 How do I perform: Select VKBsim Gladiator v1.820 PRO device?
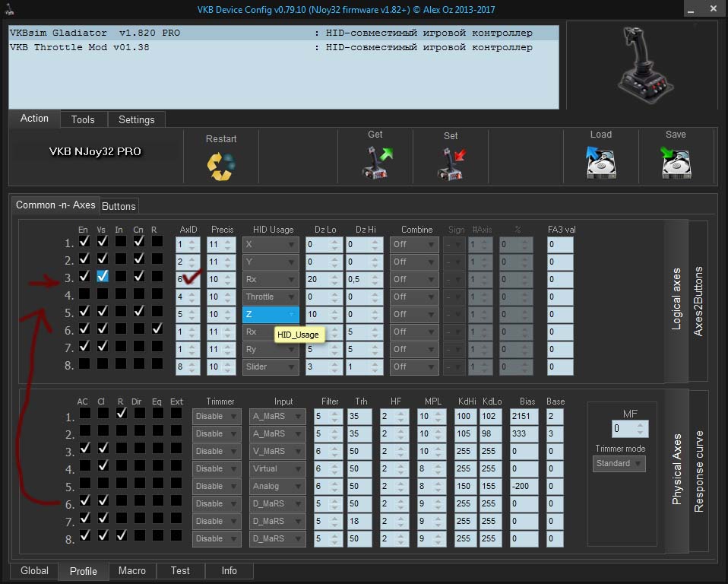tap(283, 33)
